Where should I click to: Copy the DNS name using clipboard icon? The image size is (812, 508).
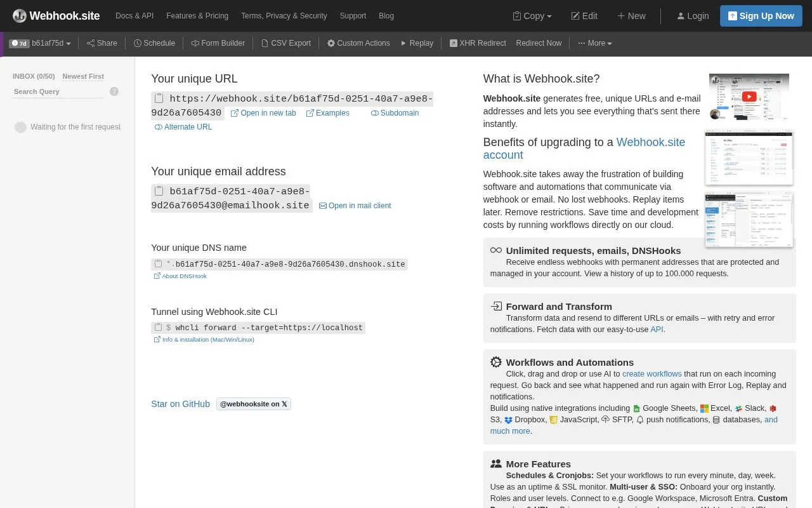click(159, 264)
